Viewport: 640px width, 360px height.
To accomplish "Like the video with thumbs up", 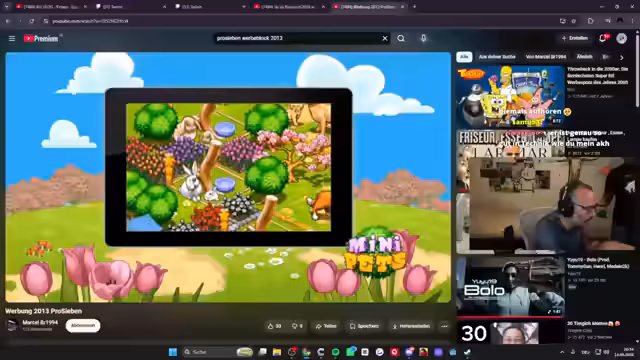I will pyautogui.click(x=274, y=326).
